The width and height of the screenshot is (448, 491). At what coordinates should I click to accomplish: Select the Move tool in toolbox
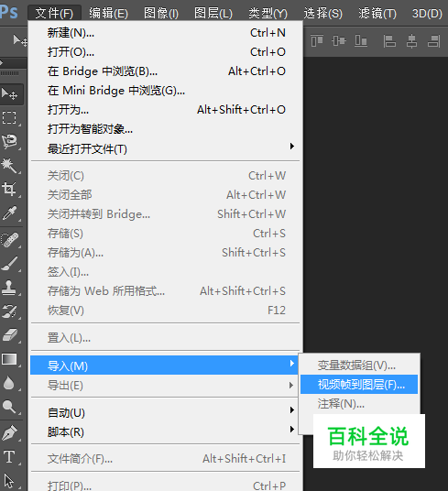tap(11, 94)
